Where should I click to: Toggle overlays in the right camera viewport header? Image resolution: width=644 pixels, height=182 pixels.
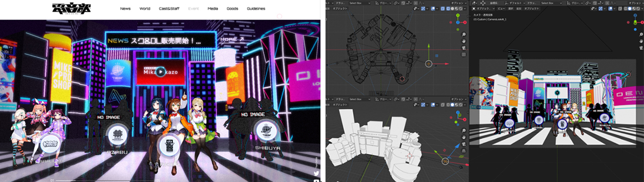(610, 9)
